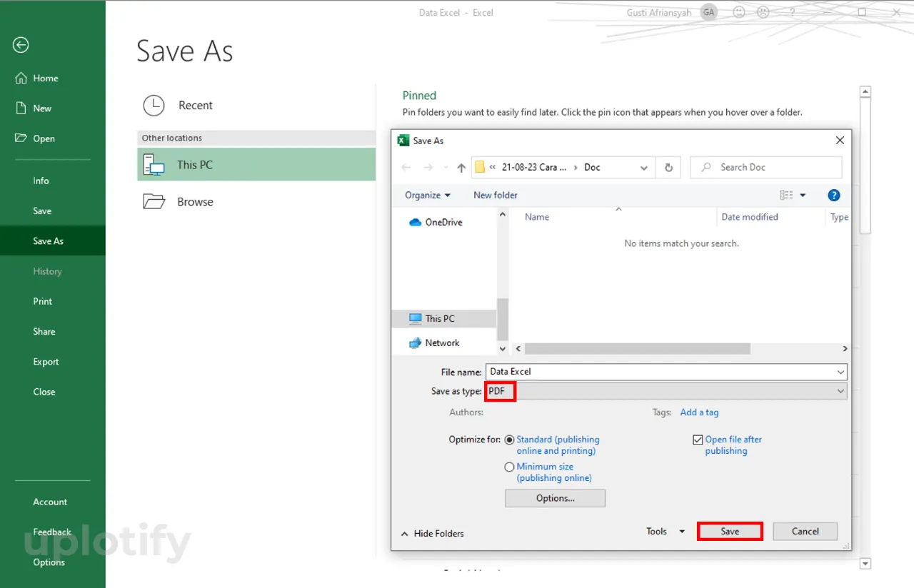This screenshot has height=588, width=914.
Task: Click the Browse folder icon
Action: coord(154,202)
